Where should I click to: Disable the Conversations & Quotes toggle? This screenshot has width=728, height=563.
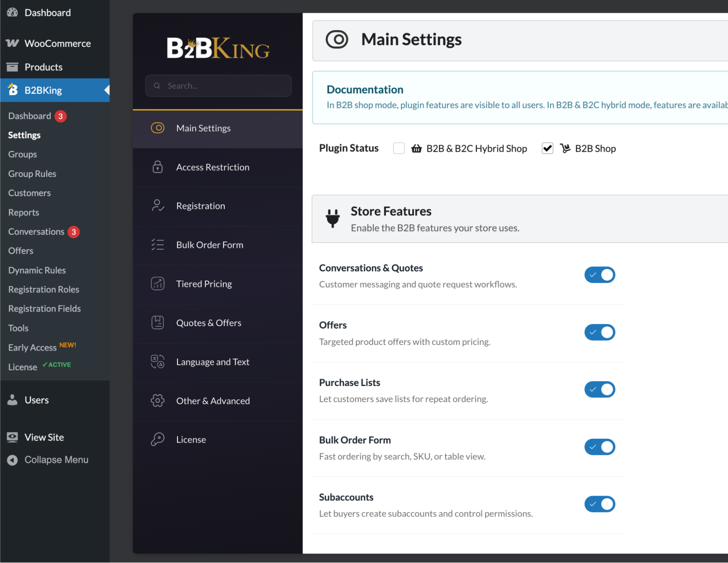(x=600, y=275)
